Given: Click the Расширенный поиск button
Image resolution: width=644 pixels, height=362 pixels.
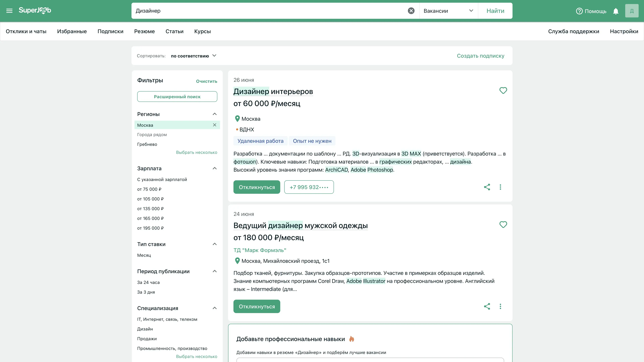Looking at the screenshot, I should (177, 97).
